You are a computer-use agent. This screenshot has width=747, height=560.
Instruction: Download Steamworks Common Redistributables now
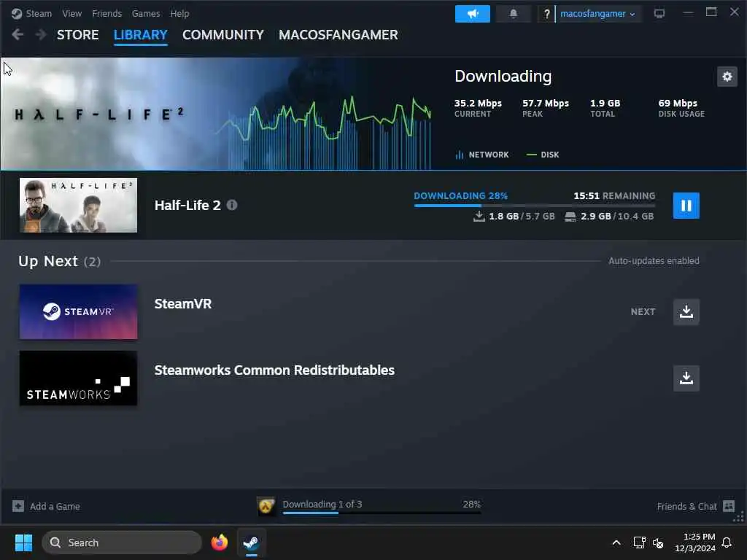coord(686,378)
